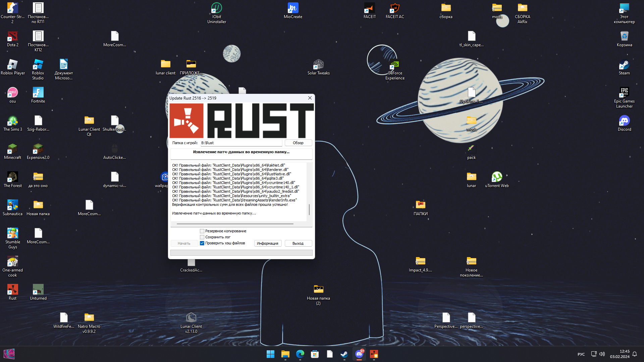Click the game folder path field
Viewport: 644px width, 362px height.
coord(241,143)
